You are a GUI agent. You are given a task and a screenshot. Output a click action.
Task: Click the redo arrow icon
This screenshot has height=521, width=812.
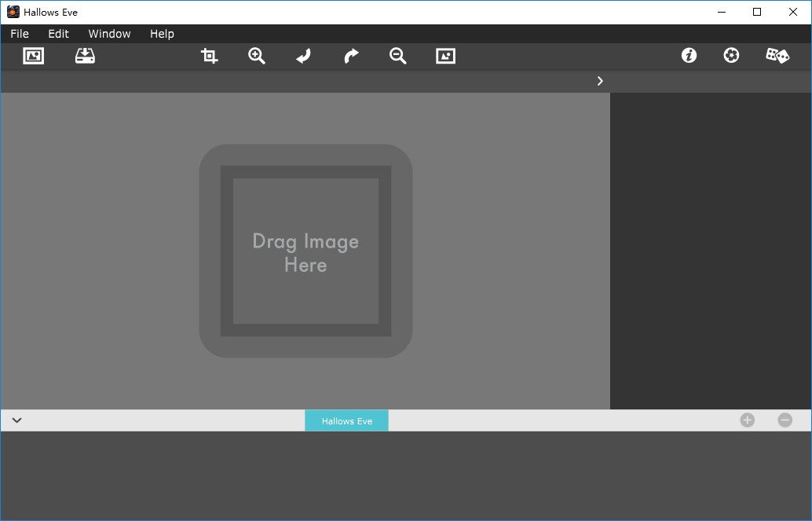[x=351, y=56]
